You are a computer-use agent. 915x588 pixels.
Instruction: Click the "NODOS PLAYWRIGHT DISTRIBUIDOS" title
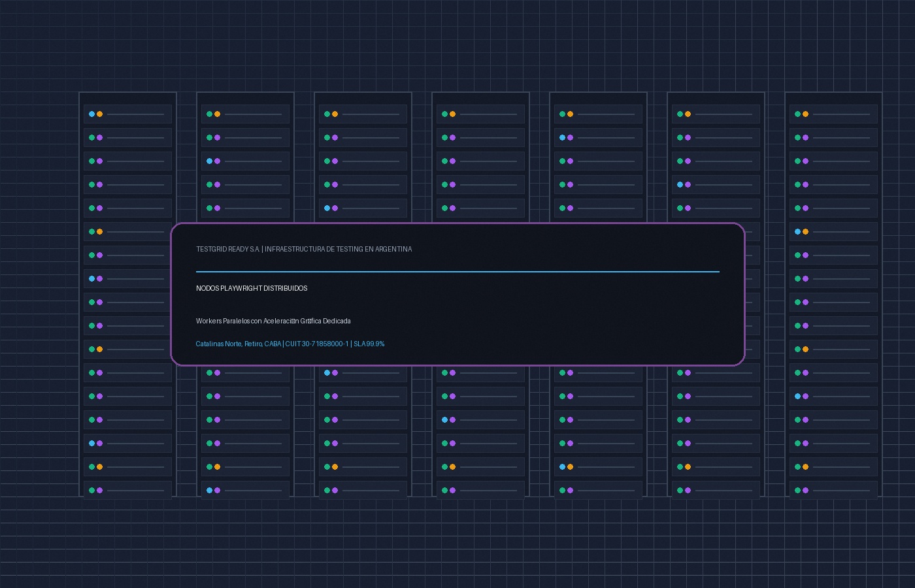point(252,288)
